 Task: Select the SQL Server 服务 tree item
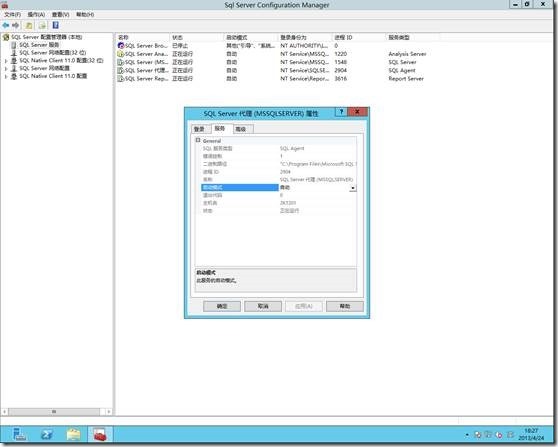39,45
